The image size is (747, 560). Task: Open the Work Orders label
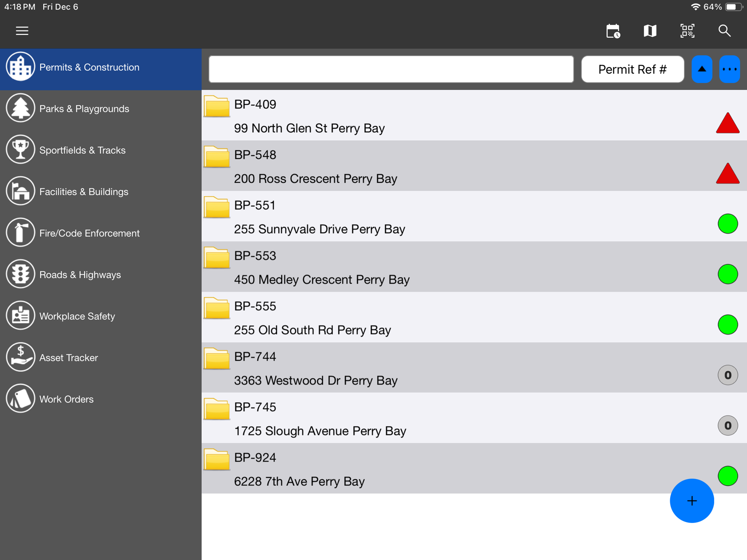[66, 399]
